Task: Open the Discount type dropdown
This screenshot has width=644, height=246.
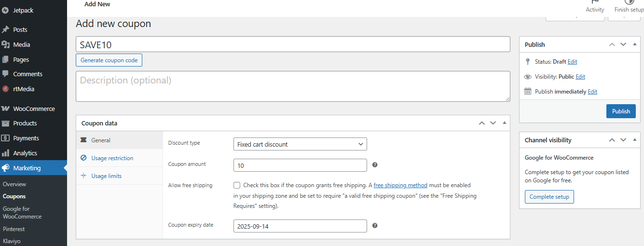Action: click(x=300, y=144)
